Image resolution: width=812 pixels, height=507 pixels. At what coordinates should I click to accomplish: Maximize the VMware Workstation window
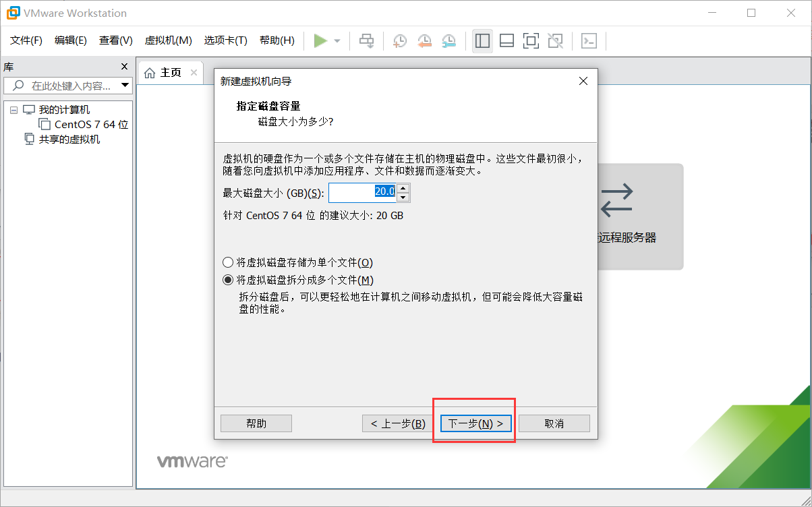click(751, 13)
